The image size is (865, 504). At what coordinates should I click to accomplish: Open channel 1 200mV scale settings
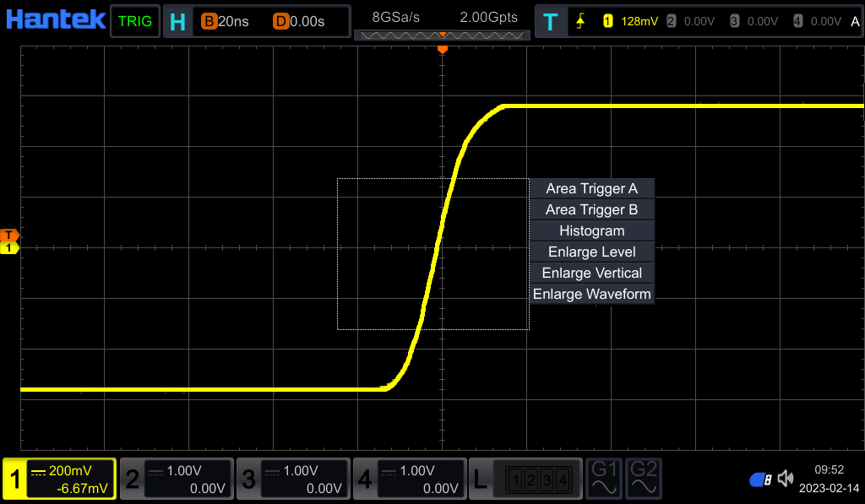70,471
